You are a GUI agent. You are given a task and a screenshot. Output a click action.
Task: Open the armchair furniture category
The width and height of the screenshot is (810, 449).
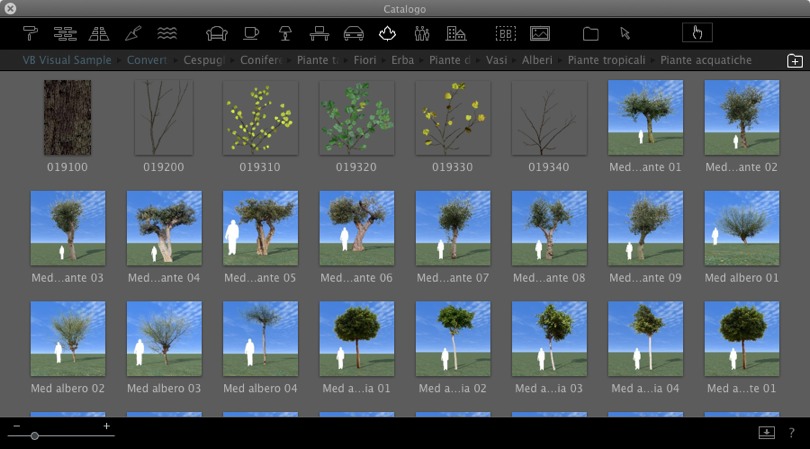tap(216, 34)
